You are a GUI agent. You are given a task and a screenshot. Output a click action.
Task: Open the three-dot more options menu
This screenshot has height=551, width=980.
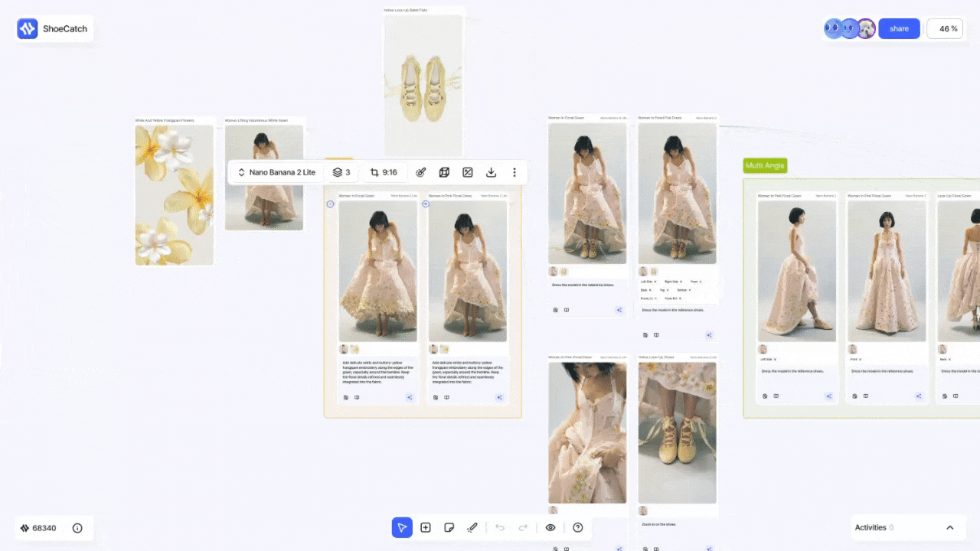tap(514, 172)
